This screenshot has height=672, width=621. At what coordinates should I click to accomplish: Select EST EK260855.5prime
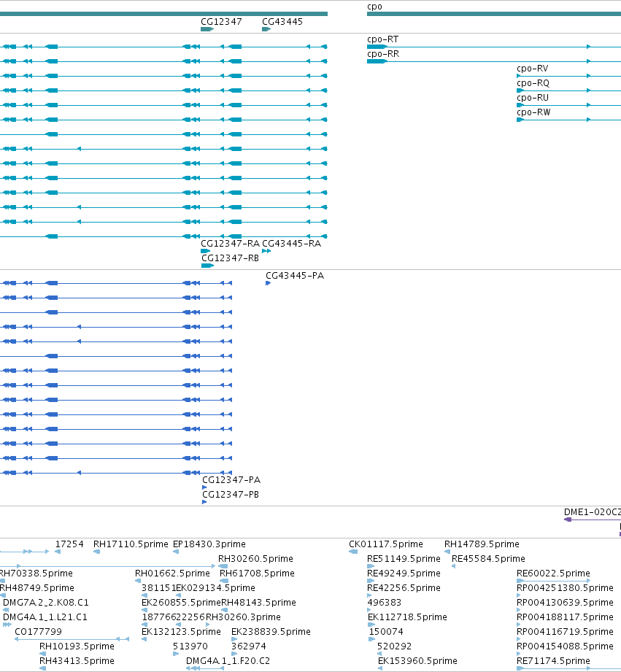pyautogui.click(x=181, y=603)
